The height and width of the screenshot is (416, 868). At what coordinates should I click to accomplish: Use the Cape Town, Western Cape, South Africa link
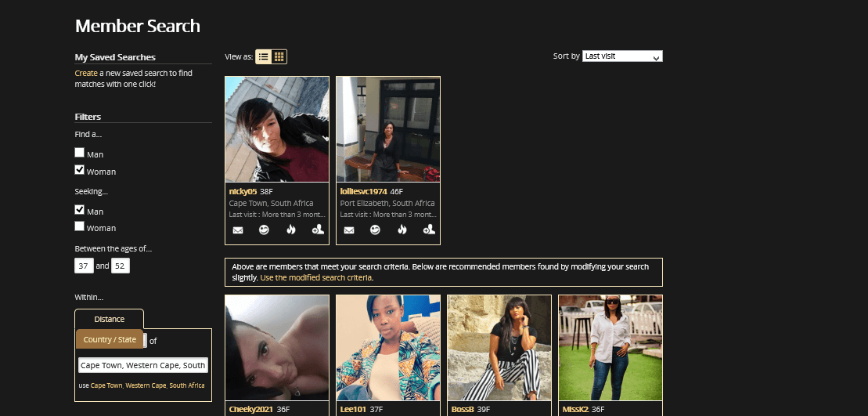coord(147,385)
